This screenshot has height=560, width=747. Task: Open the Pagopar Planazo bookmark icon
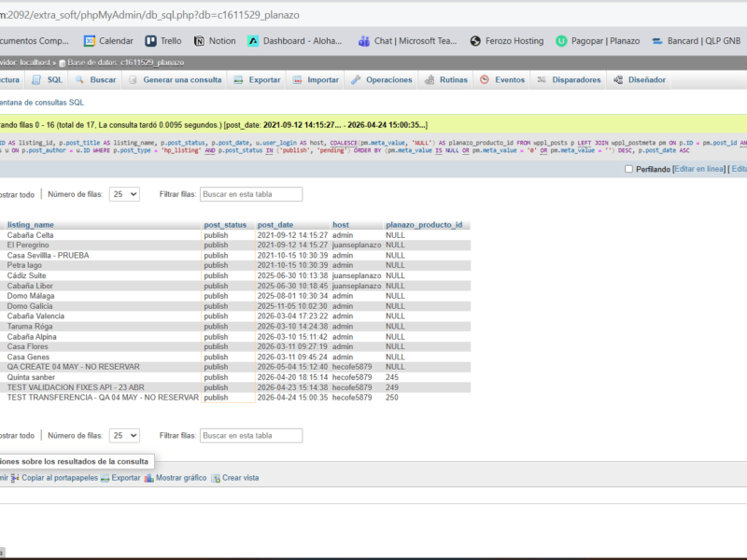(561, 41)
